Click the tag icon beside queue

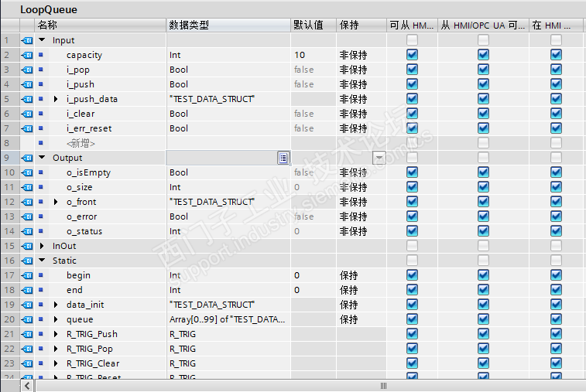click(x=27, y=319)
